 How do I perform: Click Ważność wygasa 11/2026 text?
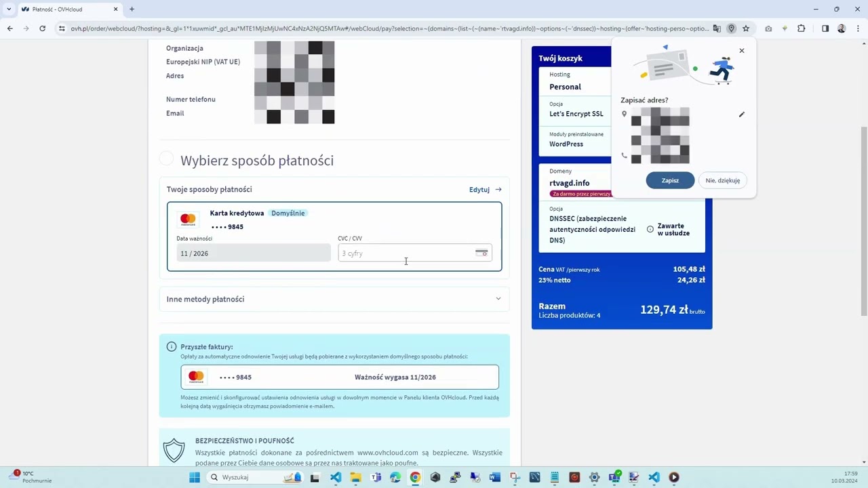(395, 377)
